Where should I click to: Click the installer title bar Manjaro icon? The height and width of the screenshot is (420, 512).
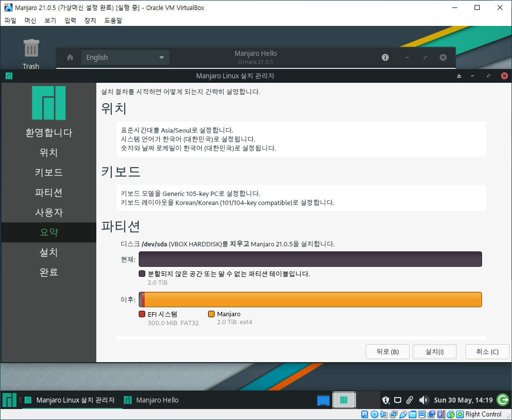9,76
